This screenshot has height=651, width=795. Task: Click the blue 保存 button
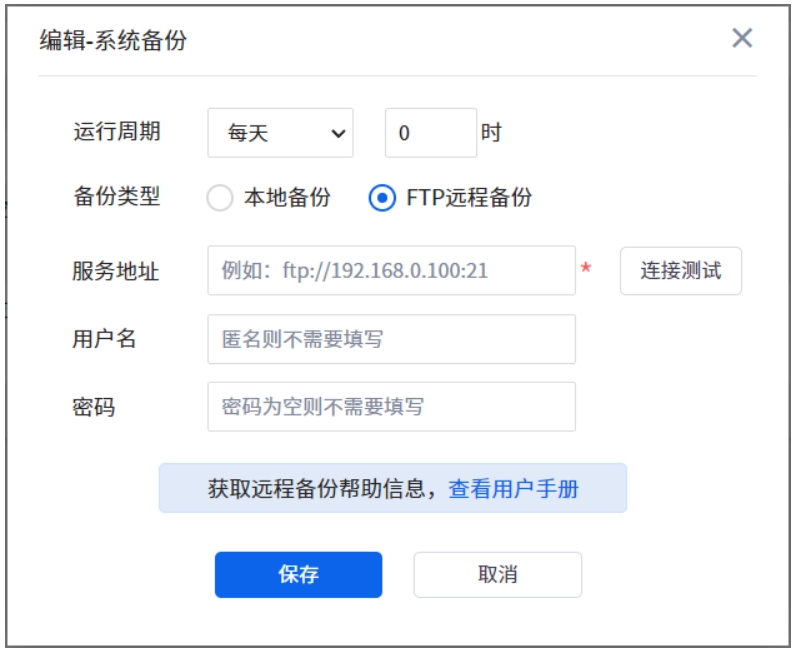pos(298,575)
